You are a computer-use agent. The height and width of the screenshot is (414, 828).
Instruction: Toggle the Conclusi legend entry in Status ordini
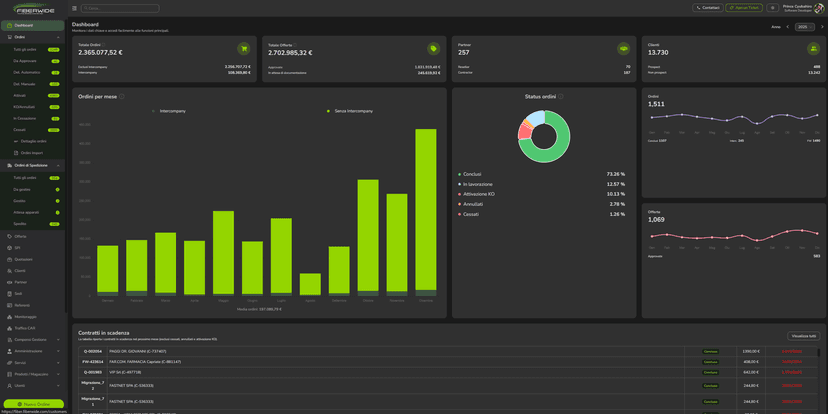[x=471, y=174]
